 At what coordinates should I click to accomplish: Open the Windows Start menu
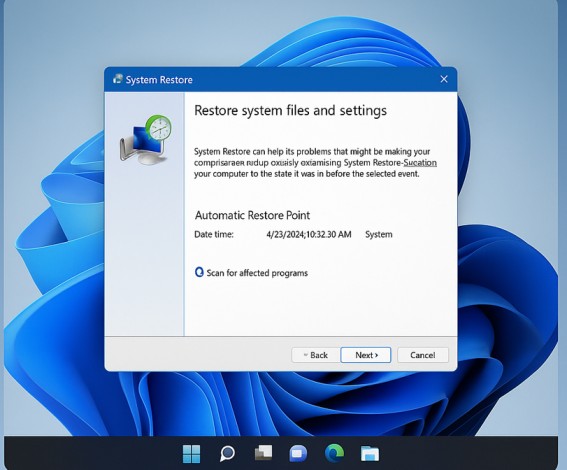pyautogui.click(x=191, y=454)
